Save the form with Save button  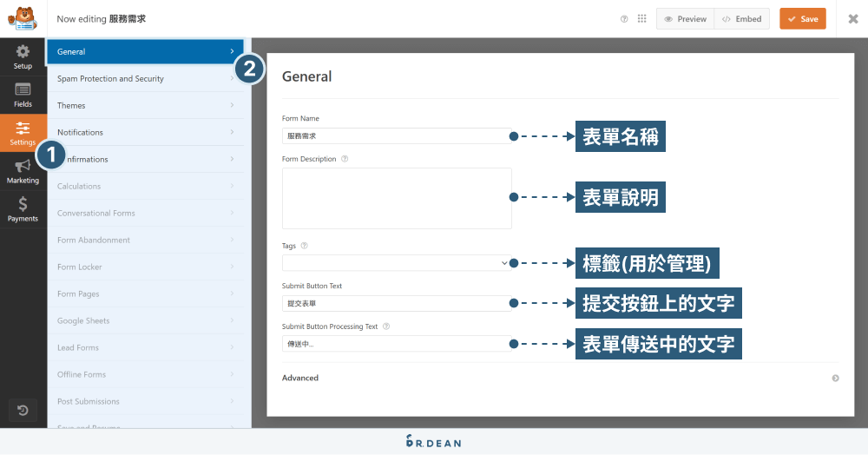point(803,19)
